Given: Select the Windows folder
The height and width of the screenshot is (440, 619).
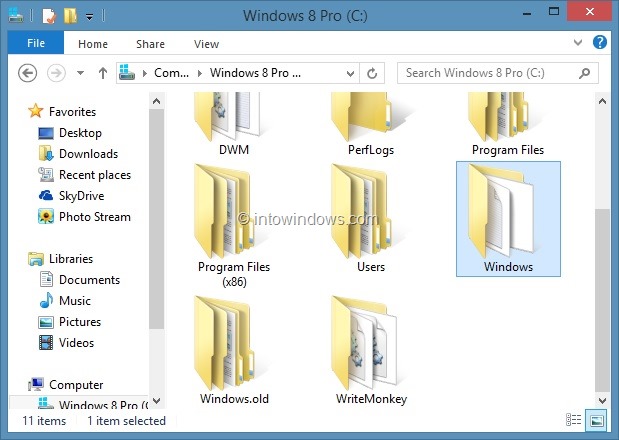Looking at the screenshot, I should (508, 219).
